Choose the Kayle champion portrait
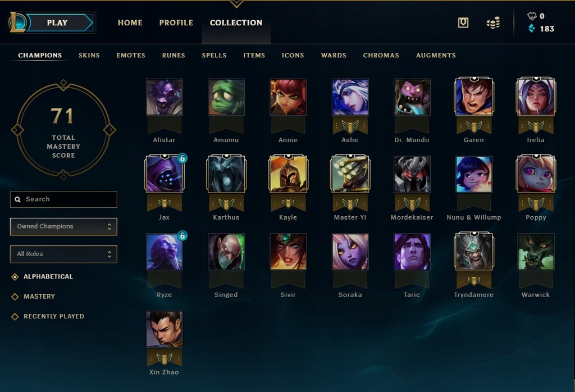Viewport: 575px width, 392px height. 288,174
